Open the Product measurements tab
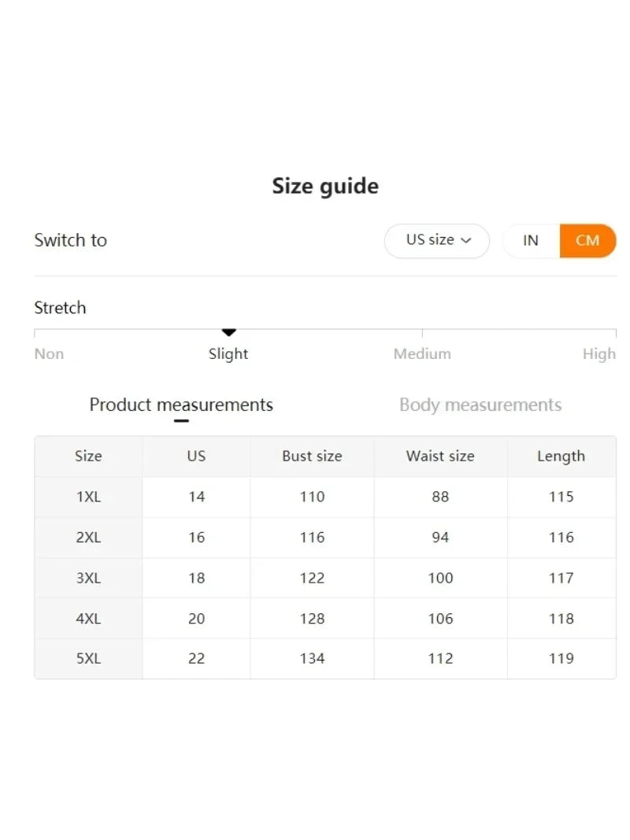 click(181, 405)
